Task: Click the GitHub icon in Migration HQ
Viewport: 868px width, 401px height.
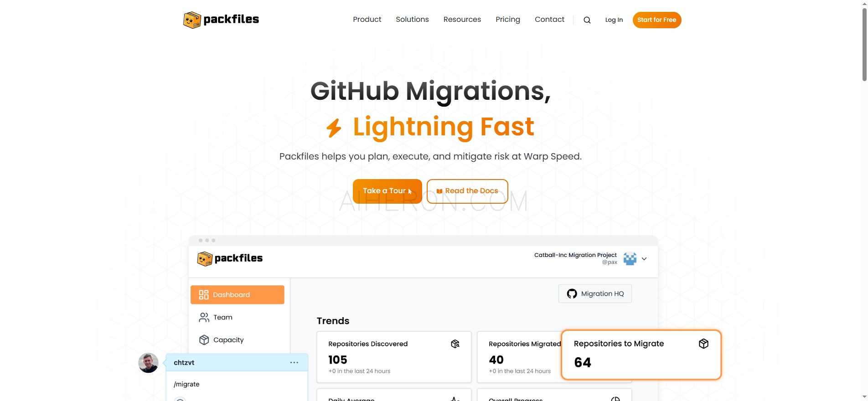Action: (572, 294)
